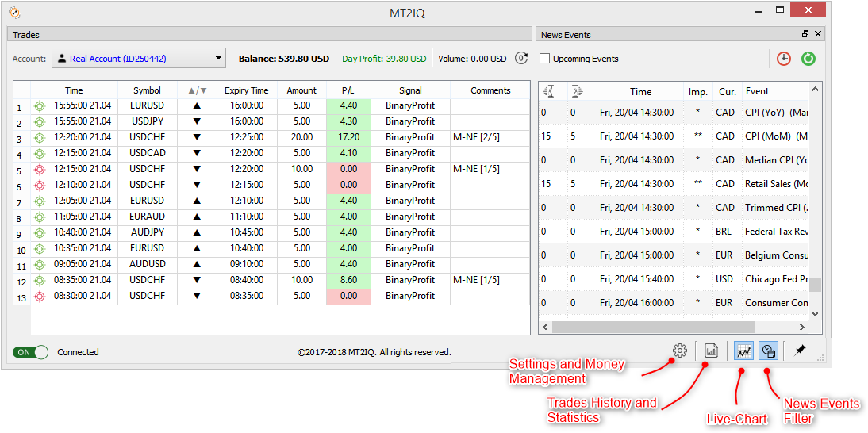Image resolution: width=868 pixels, height=433 pixels.
Task: Click the Signal column header
Action: [x=410, y=90]
